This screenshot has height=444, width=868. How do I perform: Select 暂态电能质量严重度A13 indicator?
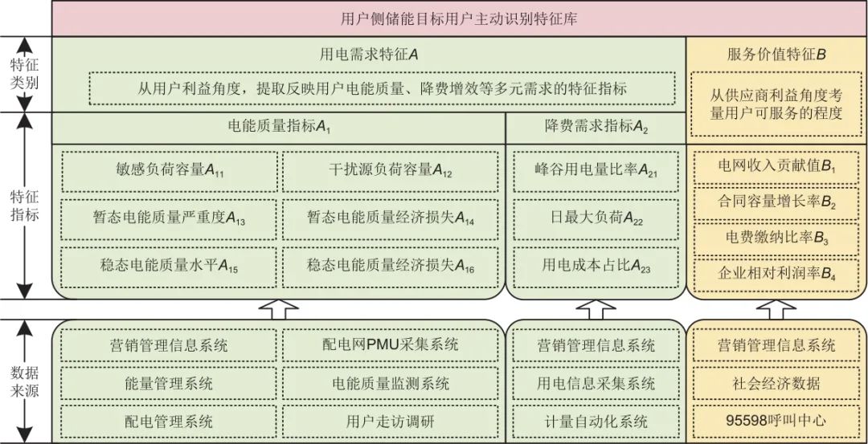(x=170, y=218)
